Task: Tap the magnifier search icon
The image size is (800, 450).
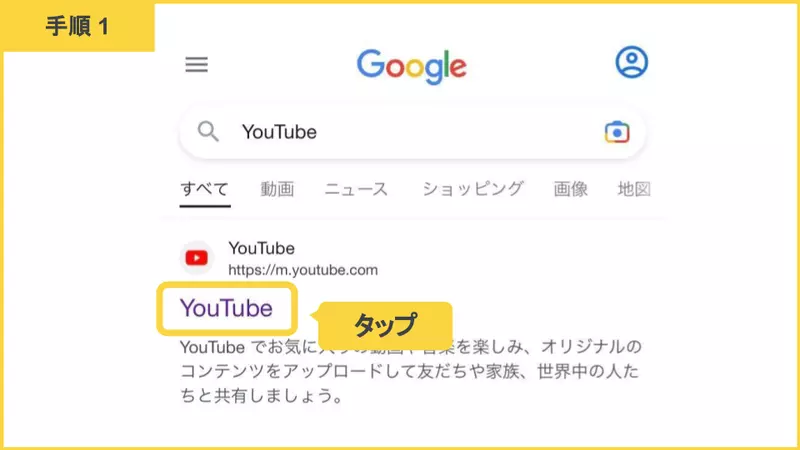Action: pos(208,132)
